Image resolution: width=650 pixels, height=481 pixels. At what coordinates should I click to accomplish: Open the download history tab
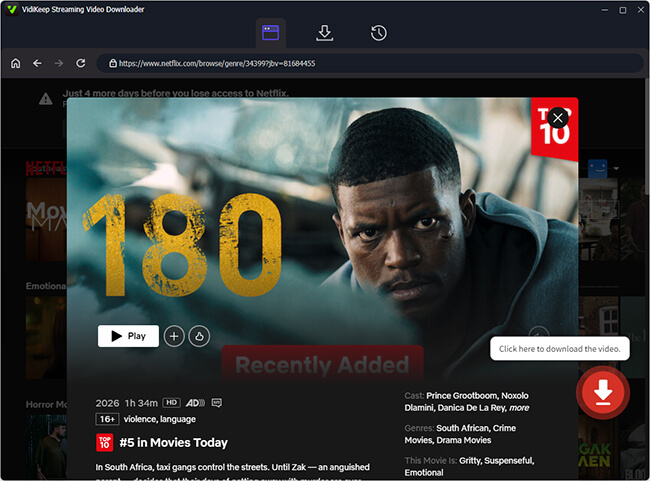point(378,33)
